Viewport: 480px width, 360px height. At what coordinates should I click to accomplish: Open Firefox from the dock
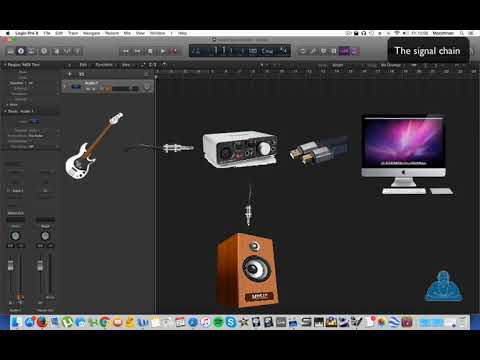coord(42,322)
